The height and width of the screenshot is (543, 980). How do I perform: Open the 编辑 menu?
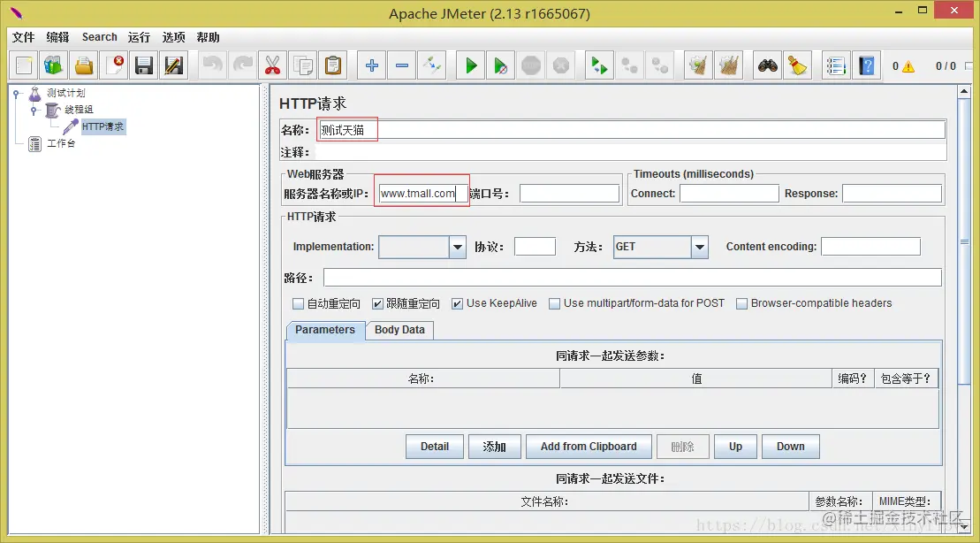pos(57,37)
